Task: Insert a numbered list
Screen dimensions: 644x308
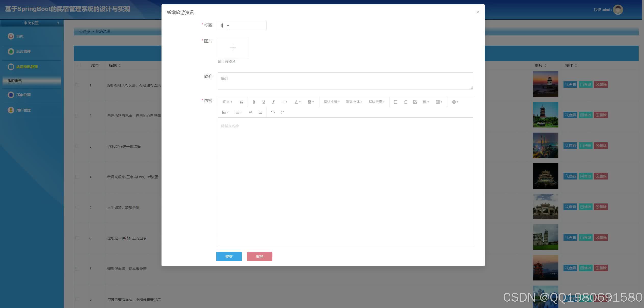Action: coord(405,102)
